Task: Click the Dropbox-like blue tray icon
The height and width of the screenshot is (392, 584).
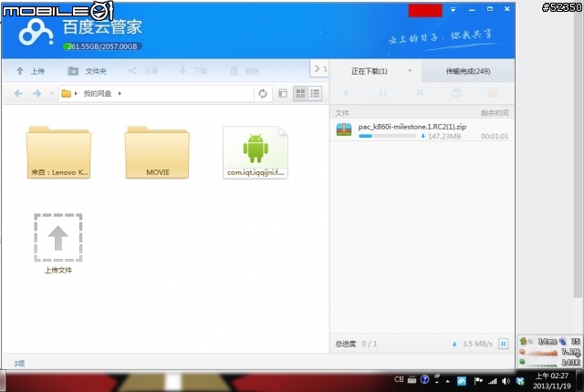Action: pyautogui.click(x=520, y=381)
